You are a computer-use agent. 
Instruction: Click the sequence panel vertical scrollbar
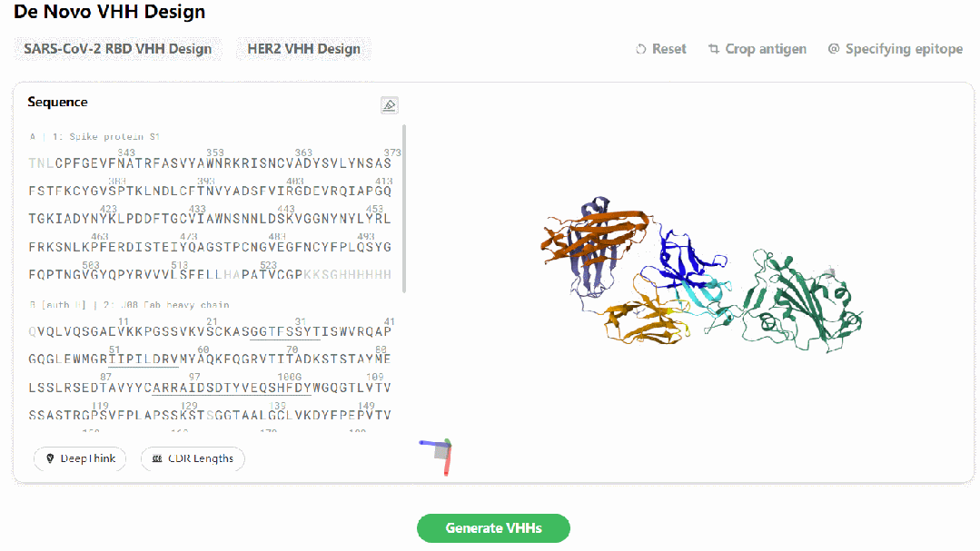[x=404, y=208]
